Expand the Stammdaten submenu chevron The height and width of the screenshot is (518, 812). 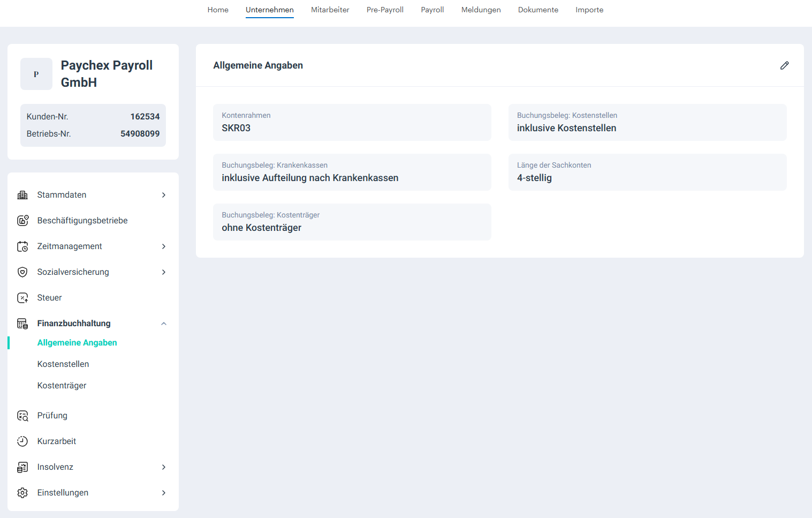coord(164,195)
